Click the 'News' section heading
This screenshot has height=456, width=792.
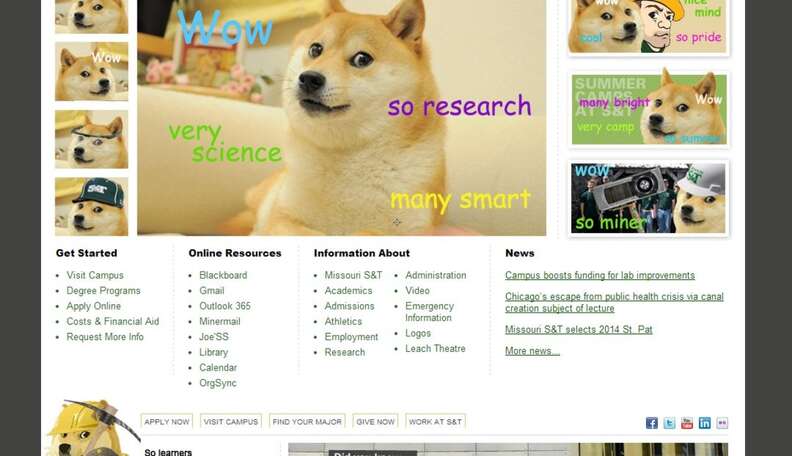pos(520,253)
